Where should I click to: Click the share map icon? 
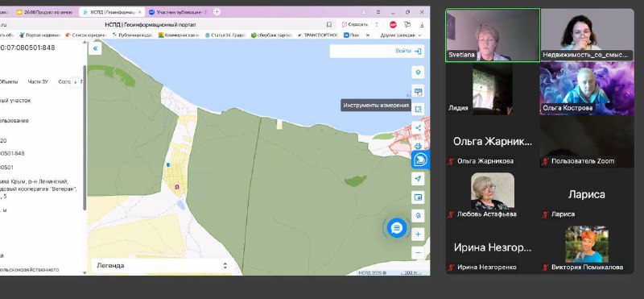(x=418, y=128)
